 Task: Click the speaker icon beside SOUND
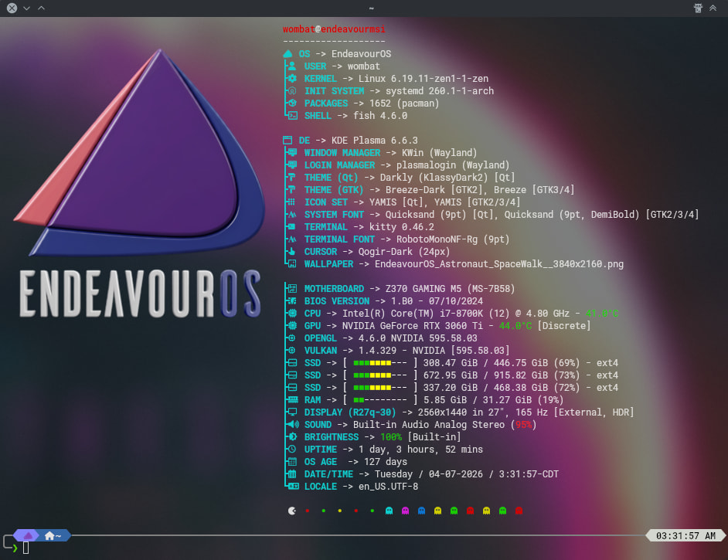(292, 425)
